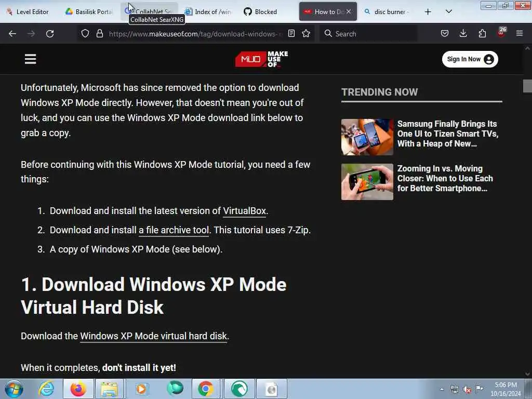Open Pocket save icon
Screen dimensions: 532x399
pos(445,34)
